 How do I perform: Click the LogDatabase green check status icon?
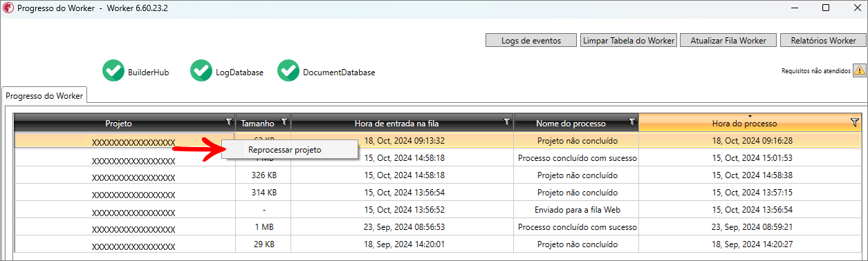[201, 70]
